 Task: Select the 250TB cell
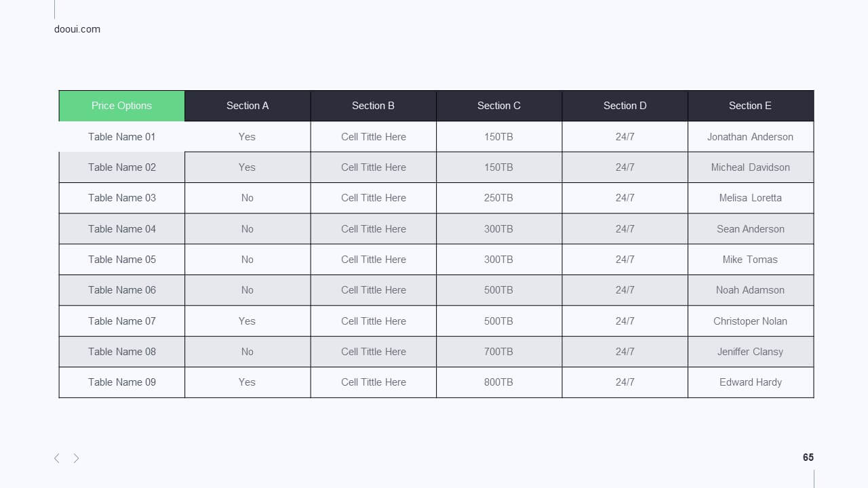click(x=499, y=198)
